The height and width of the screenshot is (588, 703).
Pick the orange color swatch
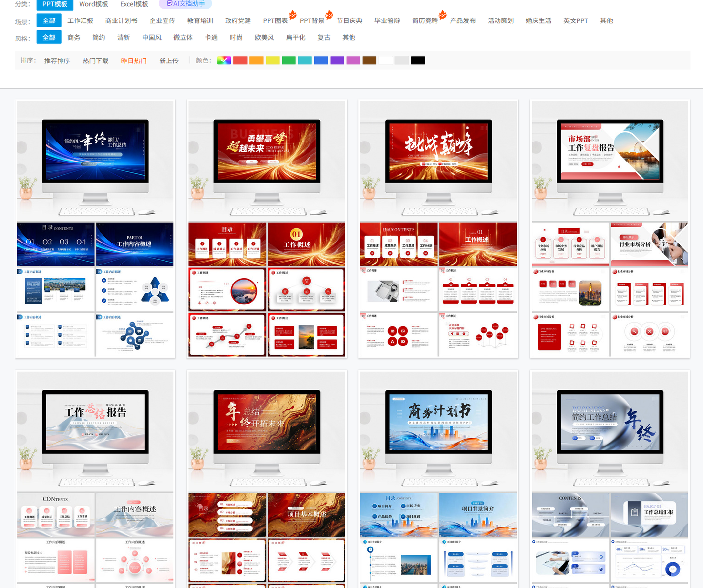tap(256, 61)
